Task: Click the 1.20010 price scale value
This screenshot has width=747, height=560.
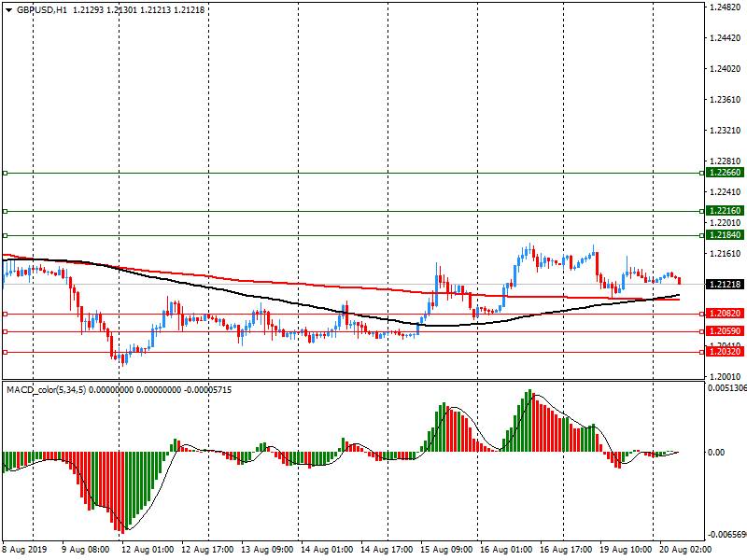Action: pos(726,377)
